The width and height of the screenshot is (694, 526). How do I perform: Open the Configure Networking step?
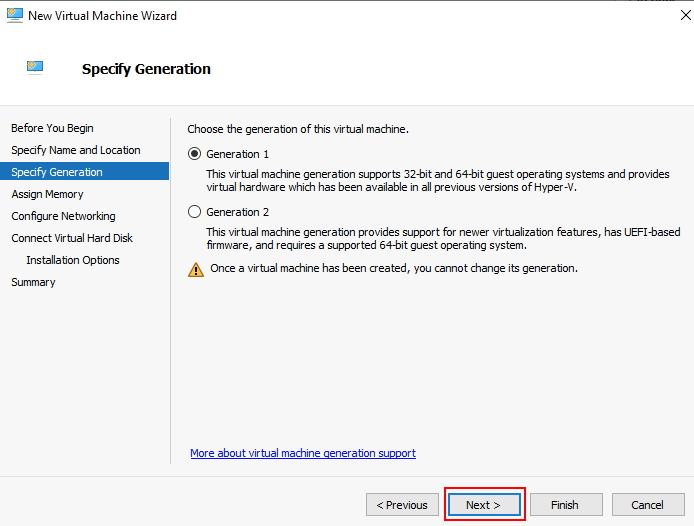(63, 216)
